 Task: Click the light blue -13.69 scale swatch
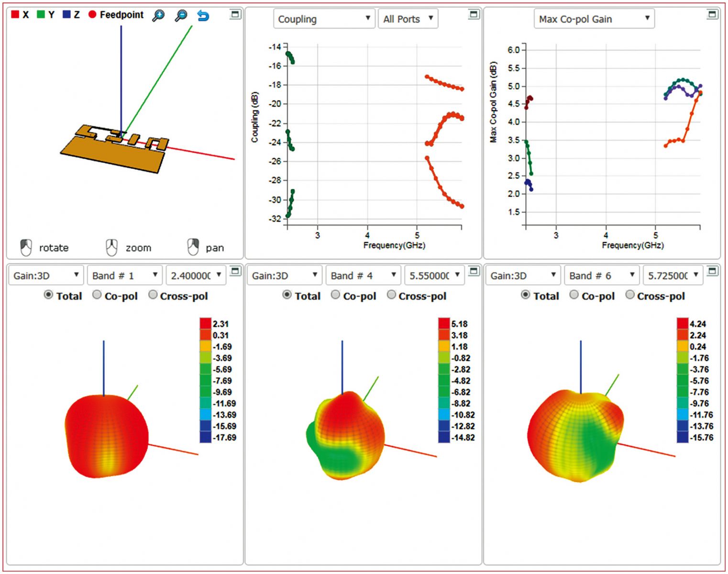pyautogui.click(x=205, y=415)
